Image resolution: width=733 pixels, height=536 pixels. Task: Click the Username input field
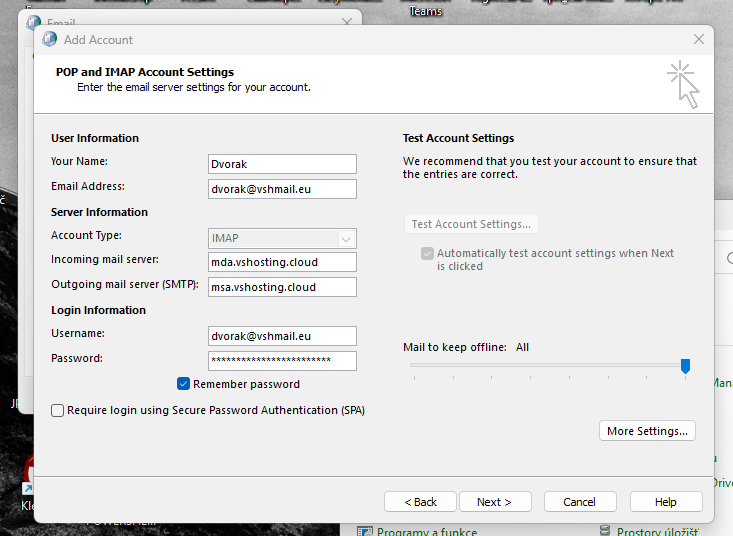tap(282, 336)
